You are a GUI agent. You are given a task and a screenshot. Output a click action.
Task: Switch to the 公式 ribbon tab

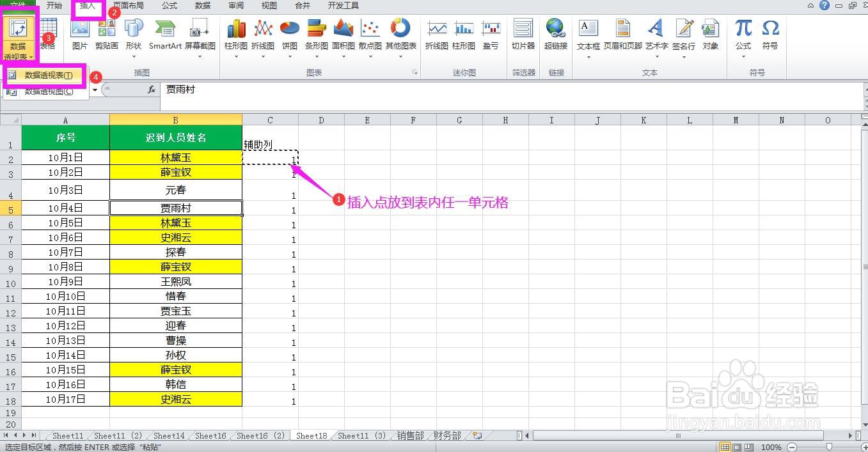pos(170,5)
